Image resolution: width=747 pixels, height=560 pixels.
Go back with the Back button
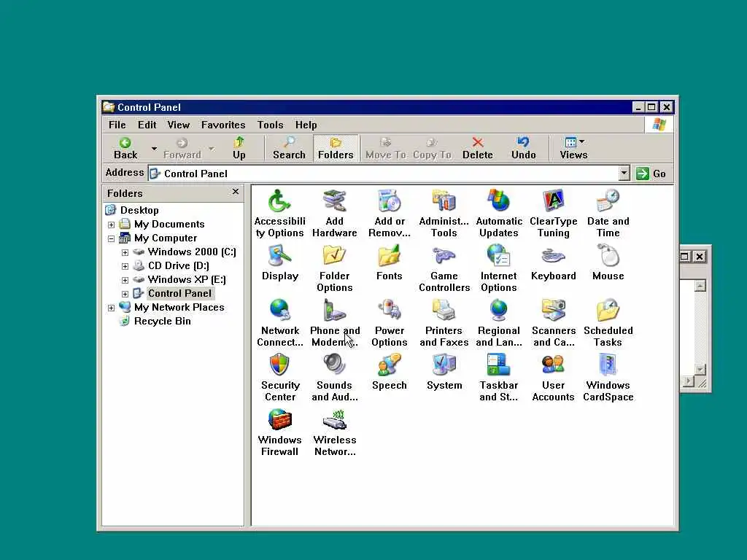pos(125,149)
